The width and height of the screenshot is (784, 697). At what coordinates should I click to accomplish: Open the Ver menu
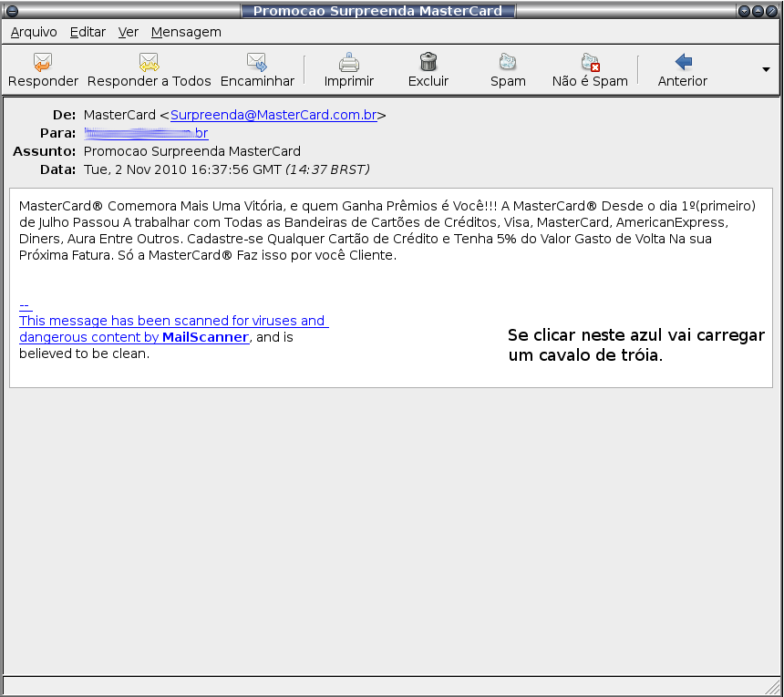129,32
